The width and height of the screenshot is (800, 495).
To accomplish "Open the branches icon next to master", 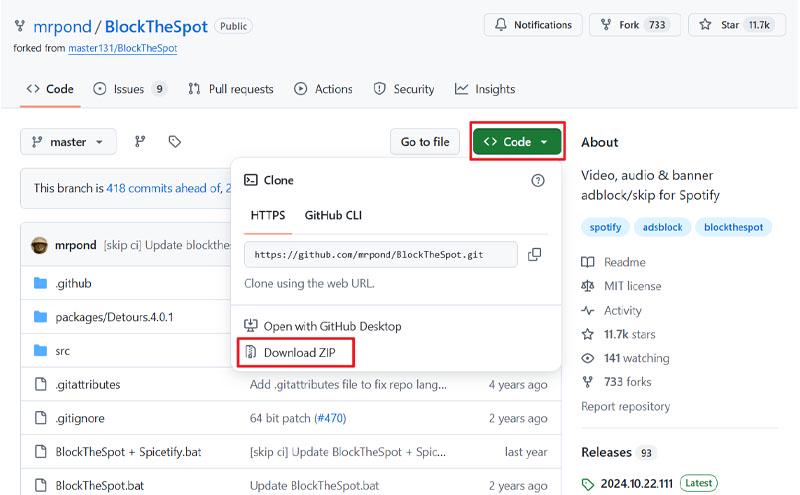I will 140,141.
